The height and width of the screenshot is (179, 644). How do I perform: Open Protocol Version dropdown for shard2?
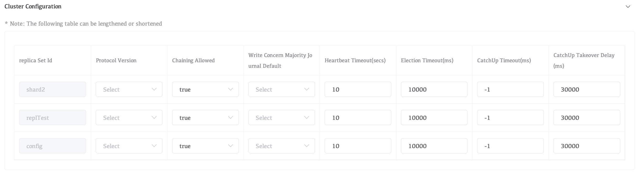[x=129, y=89]
